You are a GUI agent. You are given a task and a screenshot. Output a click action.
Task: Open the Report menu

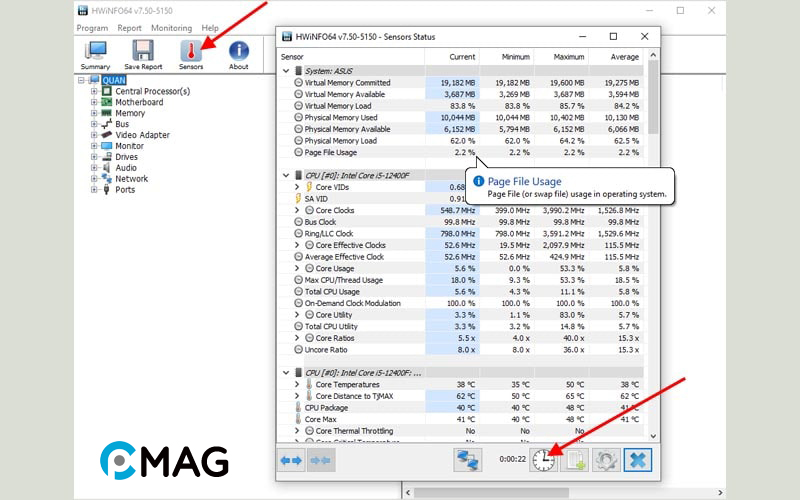(129, 28)
